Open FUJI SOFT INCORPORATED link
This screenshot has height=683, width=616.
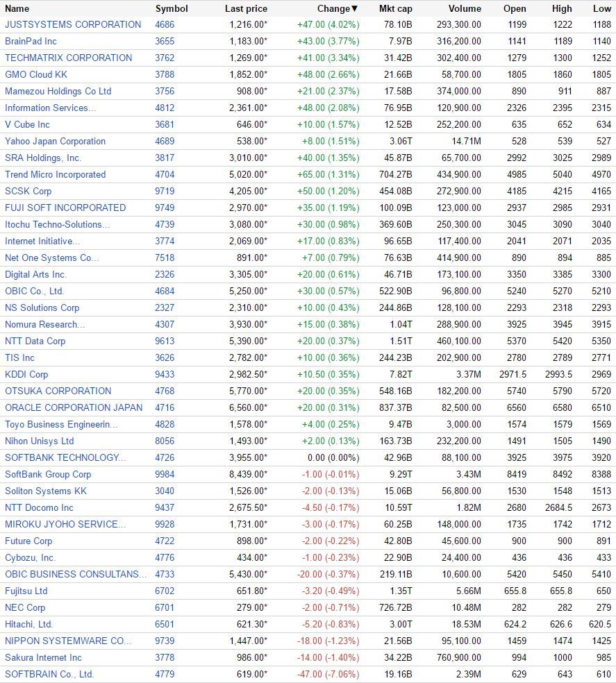[x=65, y=208]
